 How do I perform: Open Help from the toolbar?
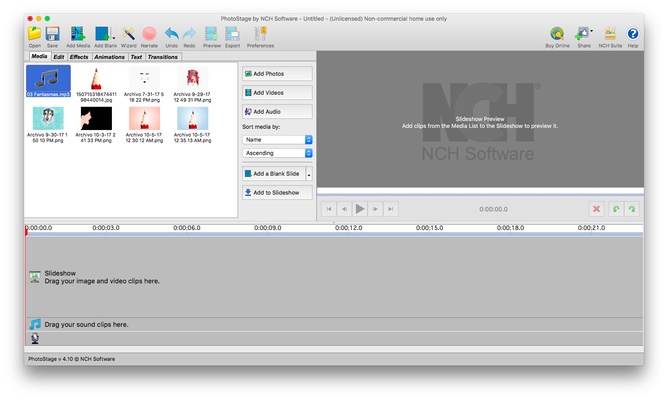point(633,36)
